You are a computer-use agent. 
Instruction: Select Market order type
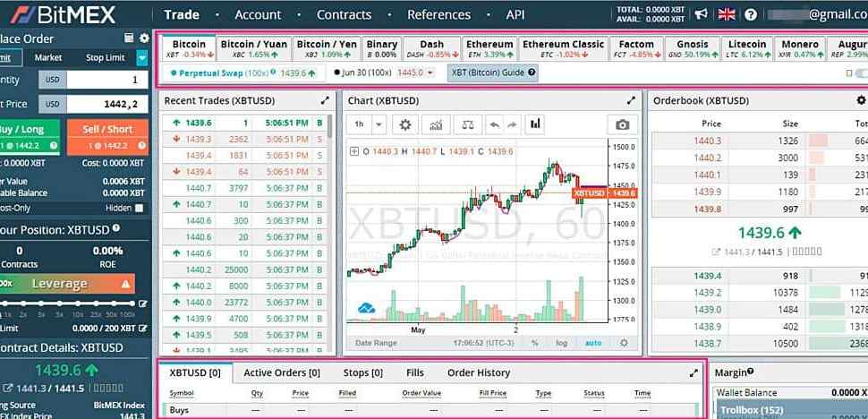(x=48, y=57)
